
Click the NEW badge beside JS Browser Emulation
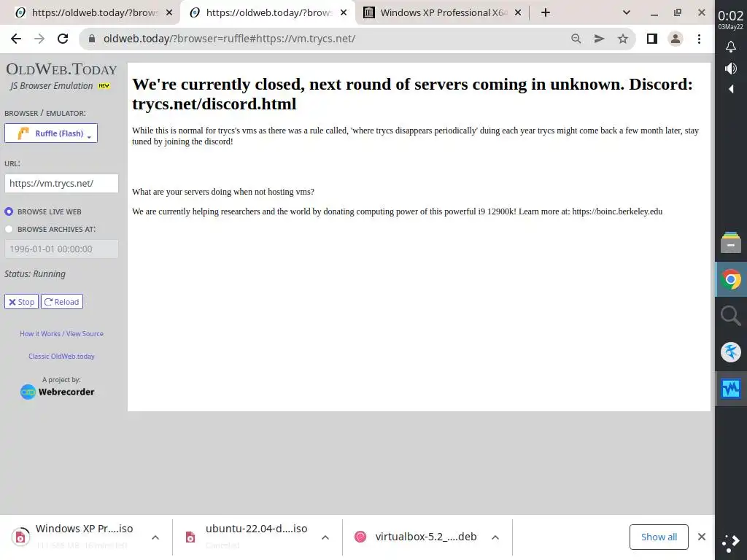point(104,86)
